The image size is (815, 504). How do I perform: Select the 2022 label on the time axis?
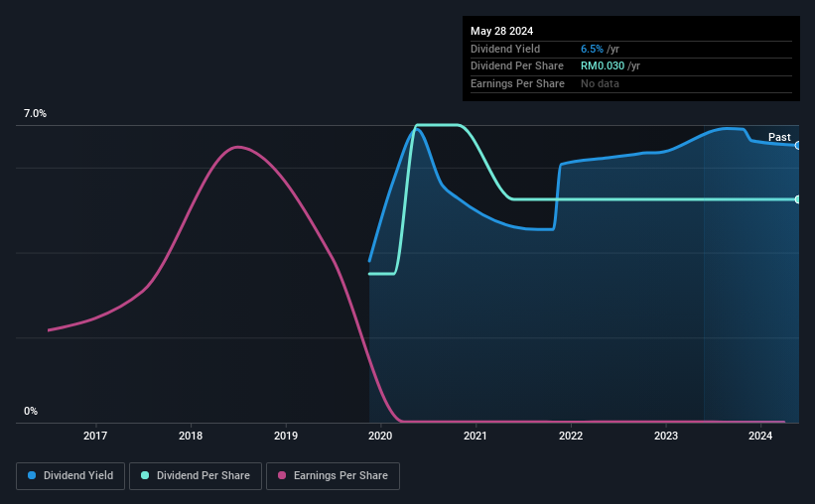[x=571, y=436]
